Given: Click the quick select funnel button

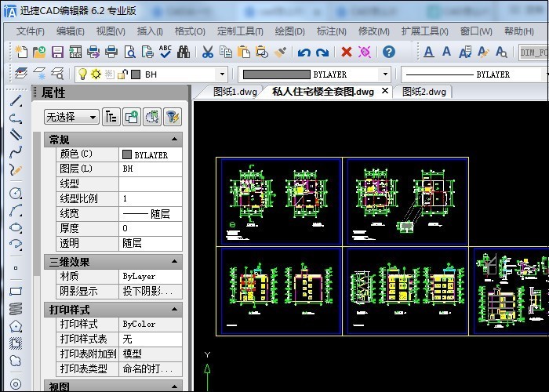Looking at the screenshot, I should 173,117.
